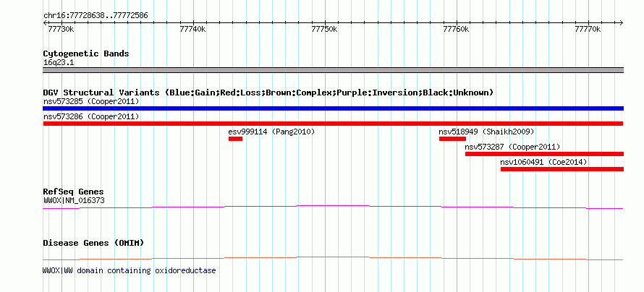Click the orange OMIM disease gene track line

coord(333,258)
